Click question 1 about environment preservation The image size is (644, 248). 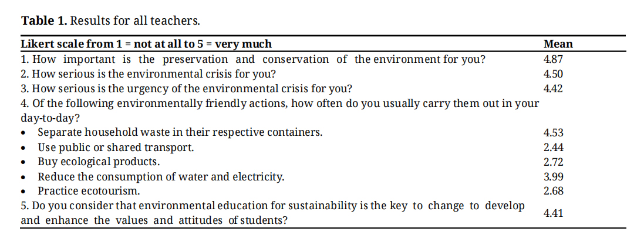[x=252, y=59]
